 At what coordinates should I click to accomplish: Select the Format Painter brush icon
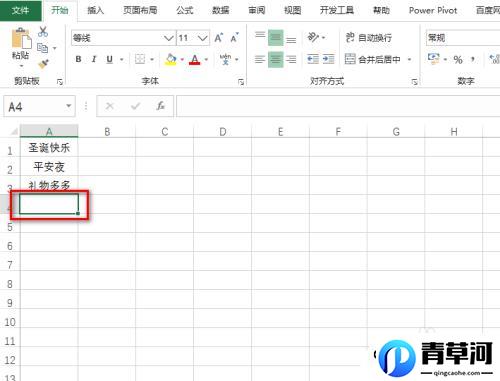point(43,63)
